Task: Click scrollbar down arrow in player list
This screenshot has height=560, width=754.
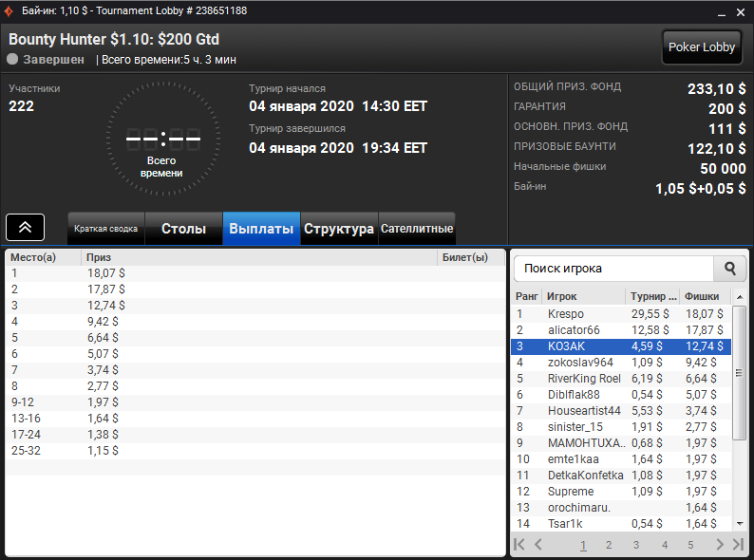Action: (740, 524)
